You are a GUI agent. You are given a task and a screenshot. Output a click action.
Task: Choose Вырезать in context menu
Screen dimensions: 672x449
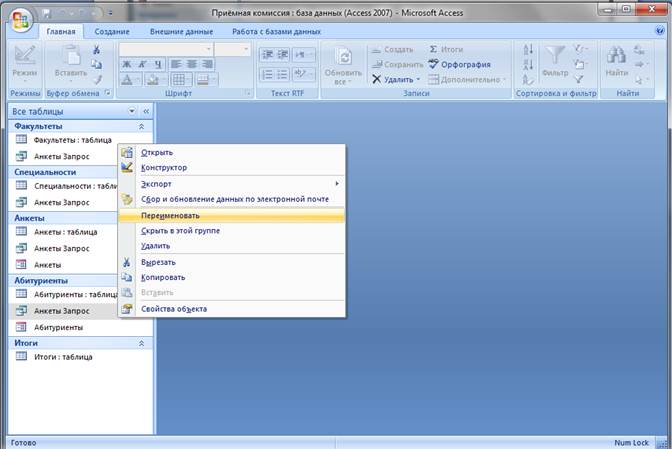[231, 262]
